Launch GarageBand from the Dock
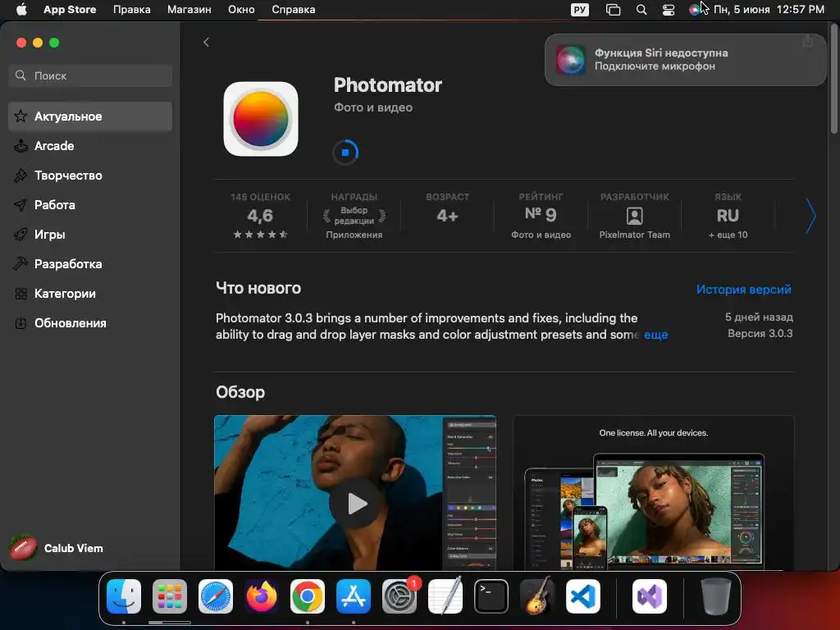 [x=537, y=596]
